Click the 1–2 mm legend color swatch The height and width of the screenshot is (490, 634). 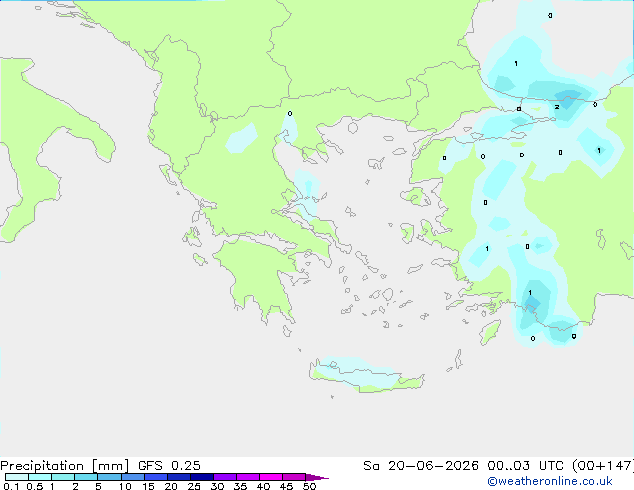point(63,477)
